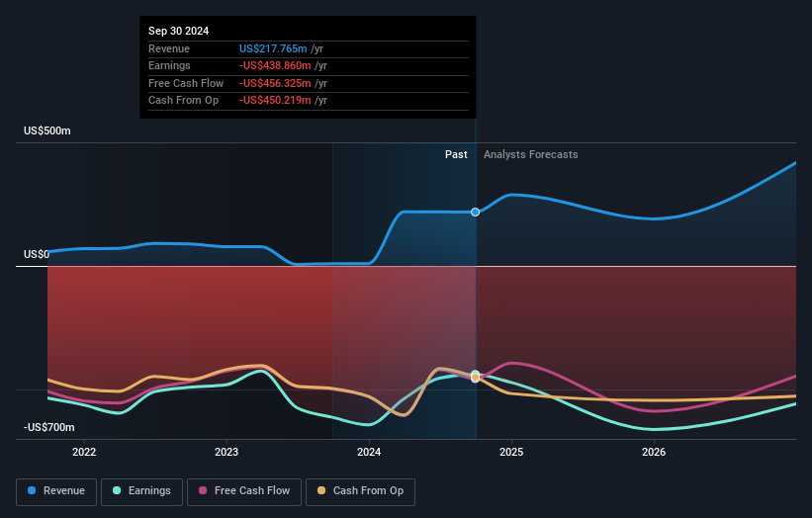
Task: Toggle the Cash From Op legend button
Action: (360, 491)
